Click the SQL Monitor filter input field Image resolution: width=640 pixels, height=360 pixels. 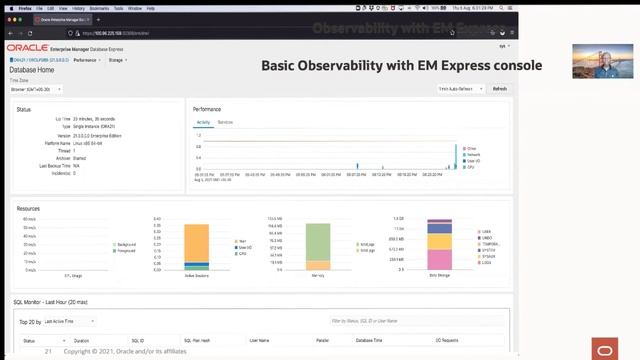[x=417, y=321]
